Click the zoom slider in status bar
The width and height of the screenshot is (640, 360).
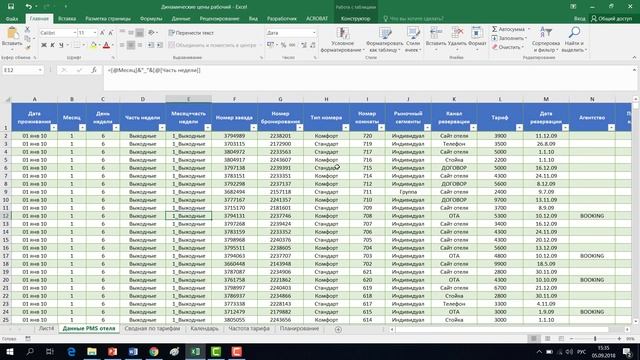point(595,339)
